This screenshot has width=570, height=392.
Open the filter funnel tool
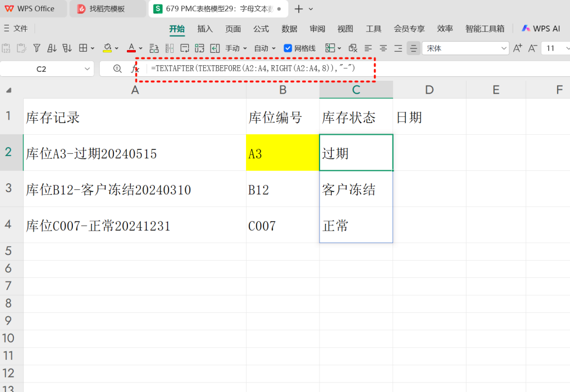click(x=37, y=48)
